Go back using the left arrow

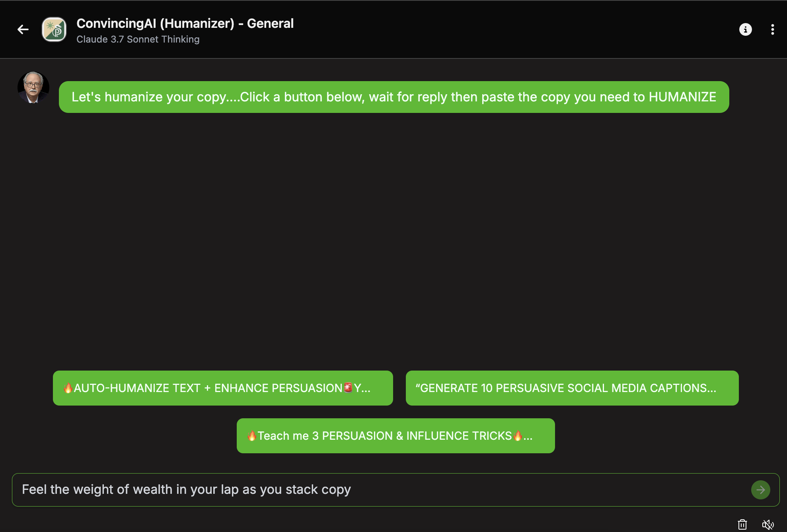(23, 29)
